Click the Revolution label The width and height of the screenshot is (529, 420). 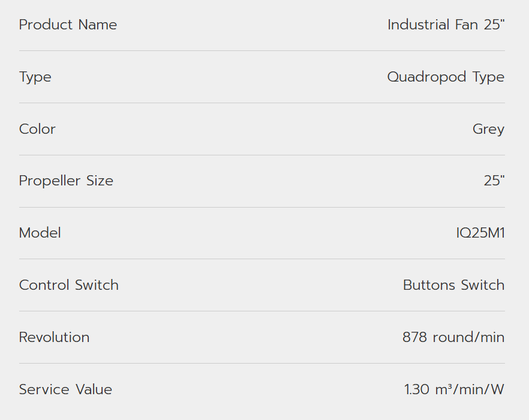pos(54,337)
